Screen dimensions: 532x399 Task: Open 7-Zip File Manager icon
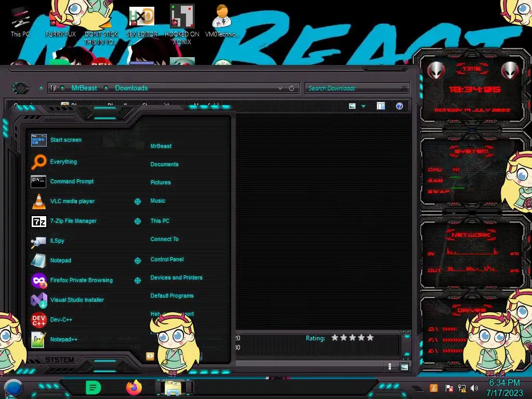tap(38, 221)
